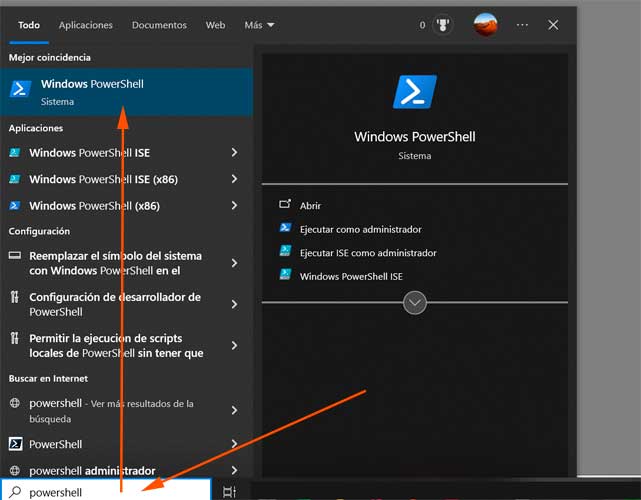Open the Más dropdown menu
641x500 pixels.
pyautogui.click(x=259, y=25)
